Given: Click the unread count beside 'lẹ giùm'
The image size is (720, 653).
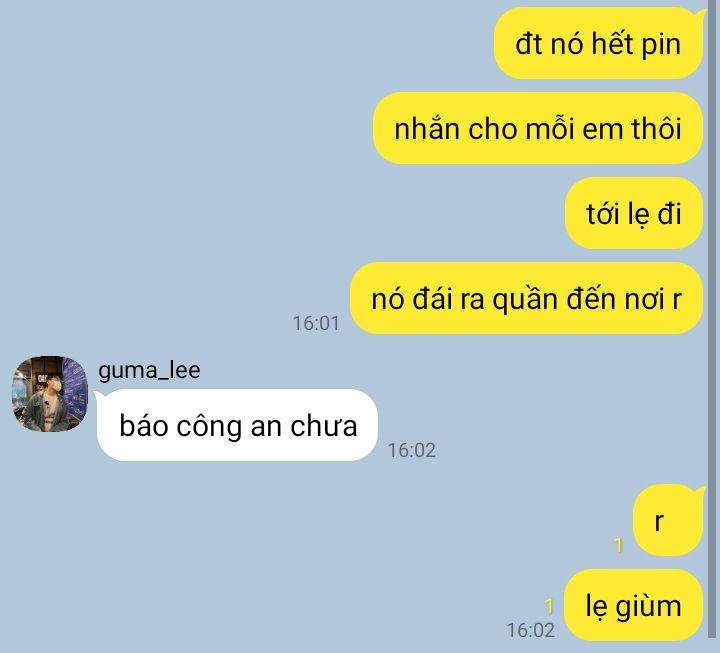Looking at the screenshot, I should pos(549,606).
